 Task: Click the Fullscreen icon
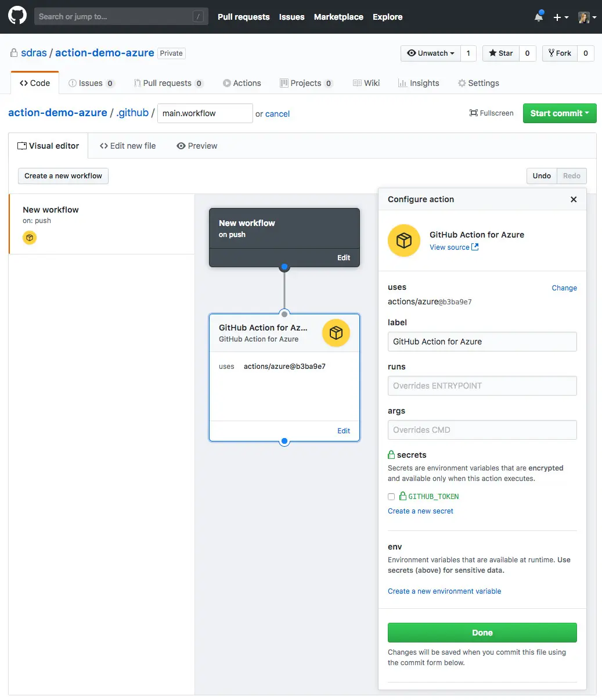474,113
